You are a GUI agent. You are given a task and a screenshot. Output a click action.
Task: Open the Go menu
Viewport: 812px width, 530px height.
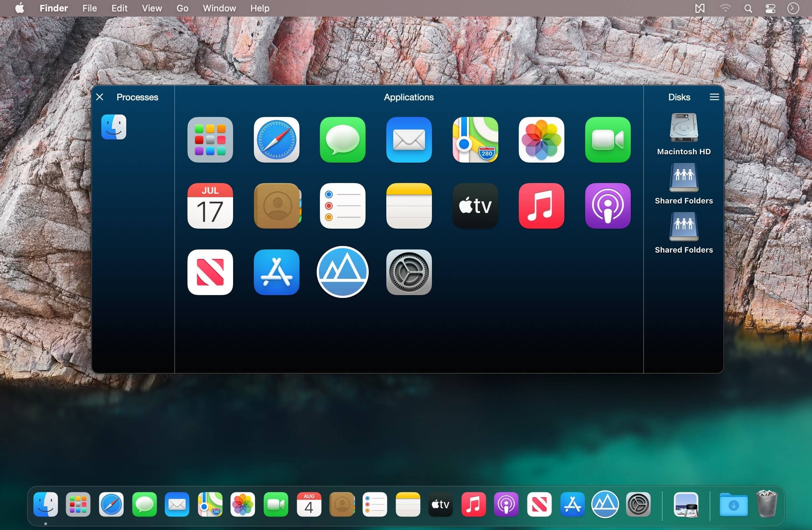point(182,8)
